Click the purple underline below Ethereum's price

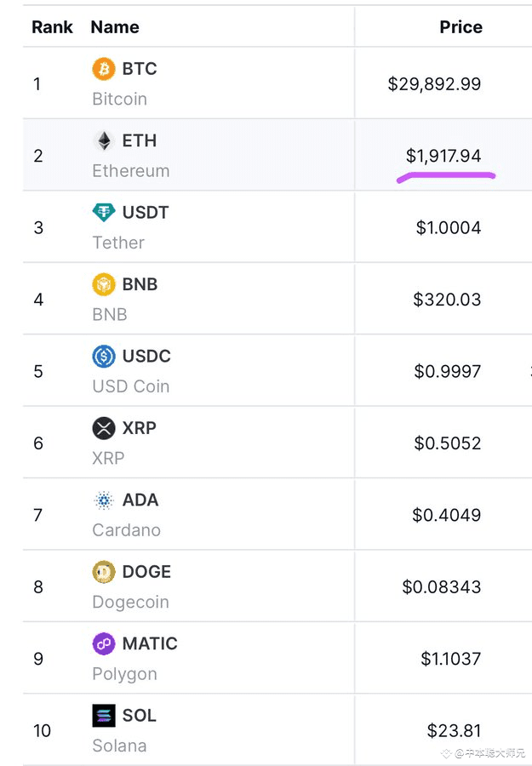pos(444,174)
